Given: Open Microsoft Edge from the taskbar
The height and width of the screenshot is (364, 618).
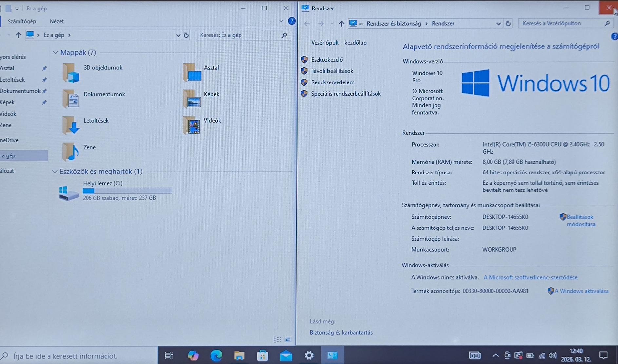Looking at the screenshot, I should (216, 355).
